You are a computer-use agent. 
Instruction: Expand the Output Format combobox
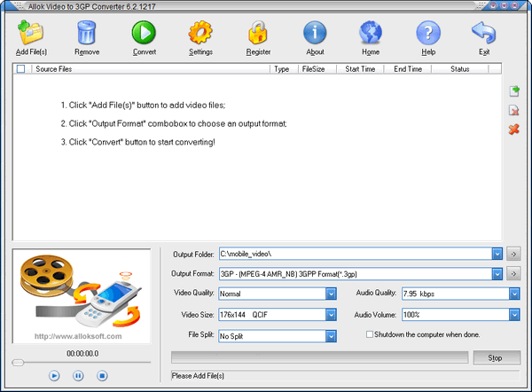click(497, 273)
